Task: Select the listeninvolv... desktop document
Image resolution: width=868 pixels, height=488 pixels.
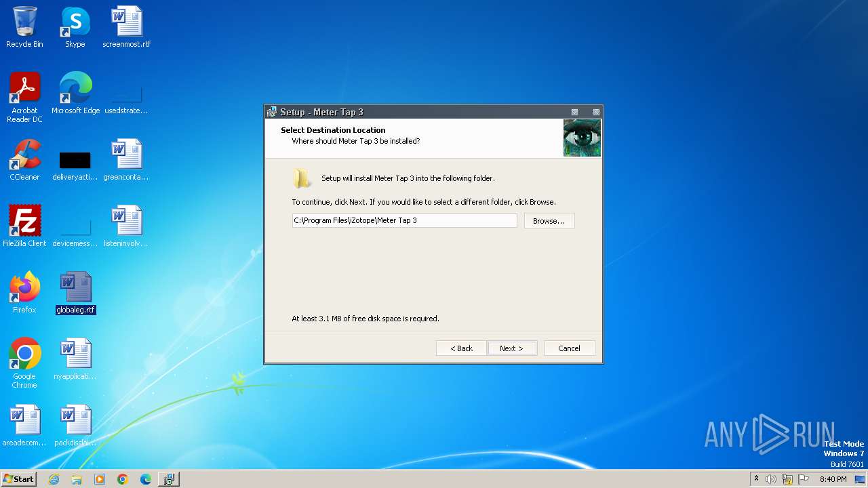Action: click(x=127, y=226)
